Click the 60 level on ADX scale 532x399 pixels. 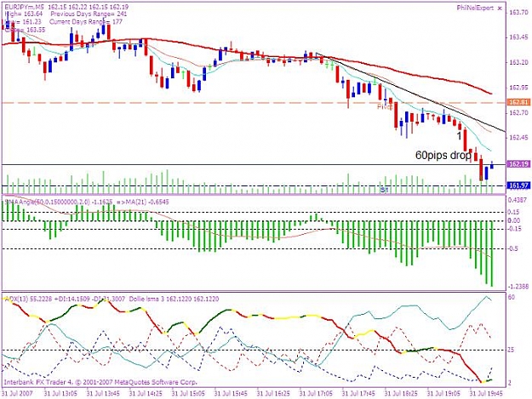(x=512, y=297)
